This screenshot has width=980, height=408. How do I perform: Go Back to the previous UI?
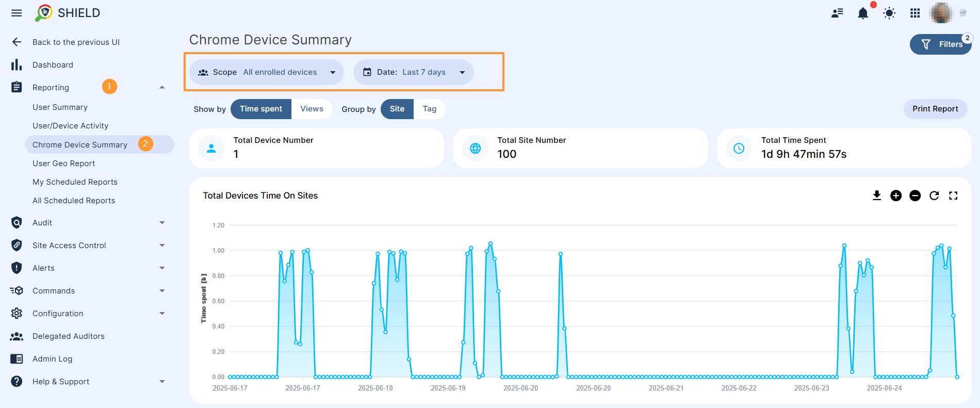(x=76, y=42)
